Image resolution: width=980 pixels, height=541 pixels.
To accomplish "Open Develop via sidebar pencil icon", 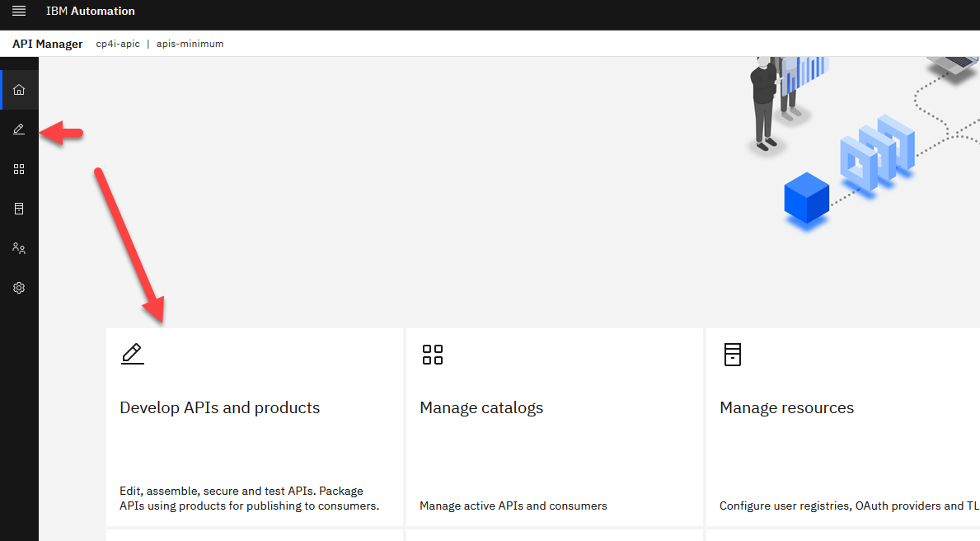I will [19, 129].
